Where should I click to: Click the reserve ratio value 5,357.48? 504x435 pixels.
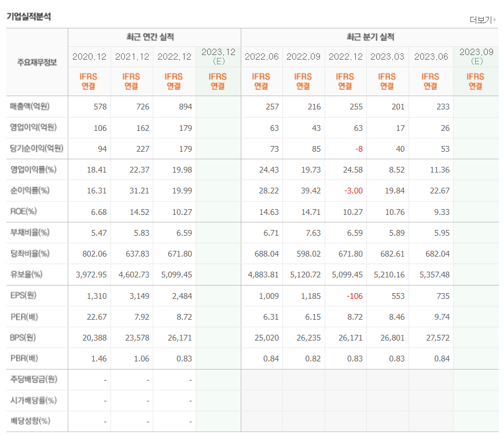point(435,275)
